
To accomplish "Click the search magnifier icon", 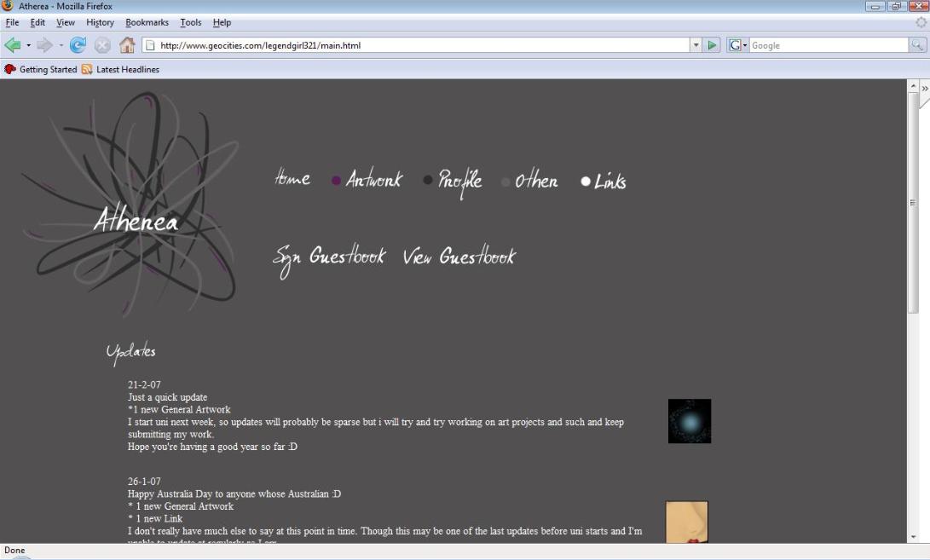I will pos(917,45).
